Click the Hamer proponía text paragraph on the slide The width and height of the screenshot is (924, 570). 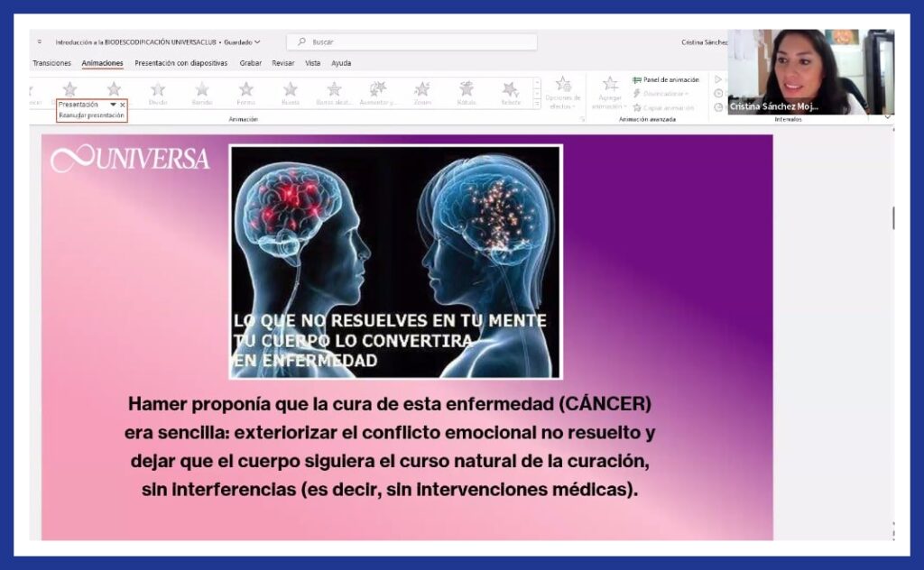click(x=390, y=446)
